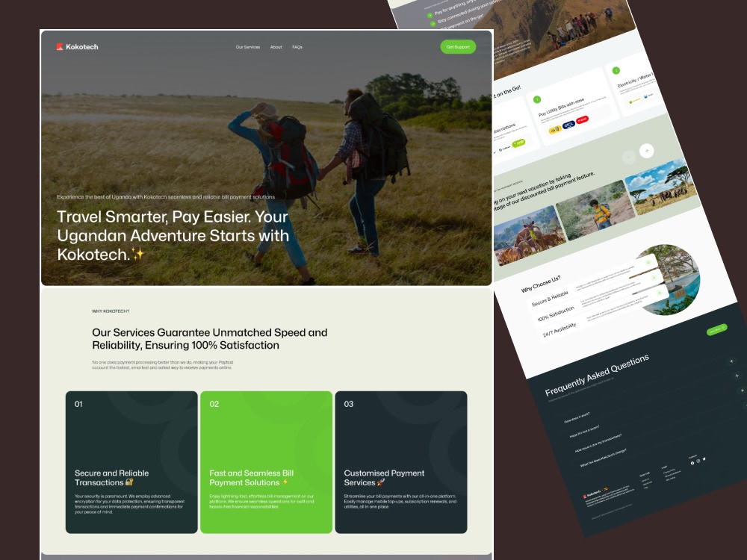
Task: Click the hero headline Travel Smarter, Pay Easier
Action: point(173,235)
